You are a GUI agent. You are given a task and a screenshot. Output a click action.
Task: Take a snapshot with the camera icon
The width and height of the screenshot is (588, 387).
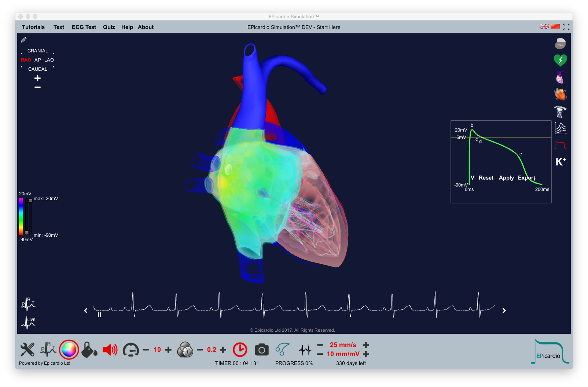pyautogui.click(x=262, y=350)
